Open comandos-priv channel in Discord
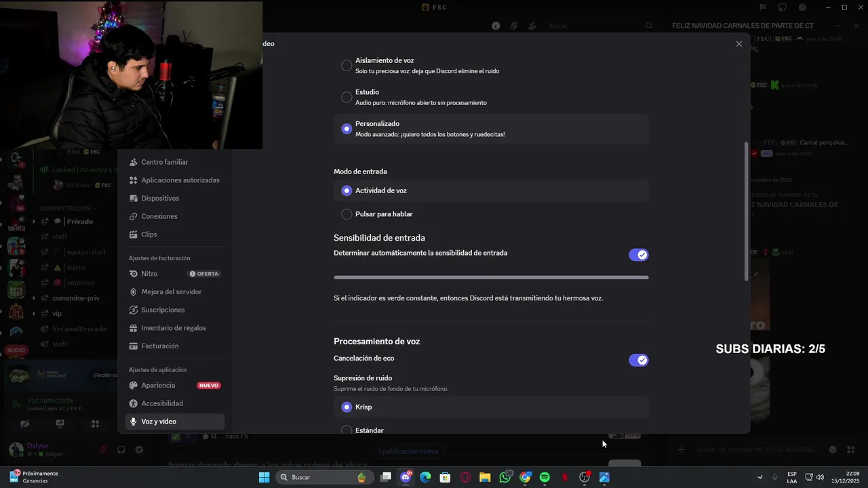 click(75, 298)
